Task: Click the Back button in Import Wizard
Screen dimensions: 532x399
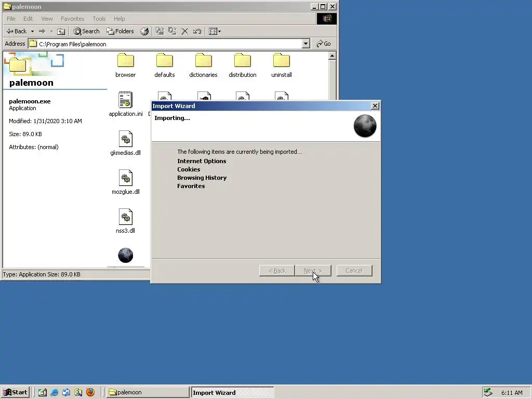Action: [x=277, y=270]
